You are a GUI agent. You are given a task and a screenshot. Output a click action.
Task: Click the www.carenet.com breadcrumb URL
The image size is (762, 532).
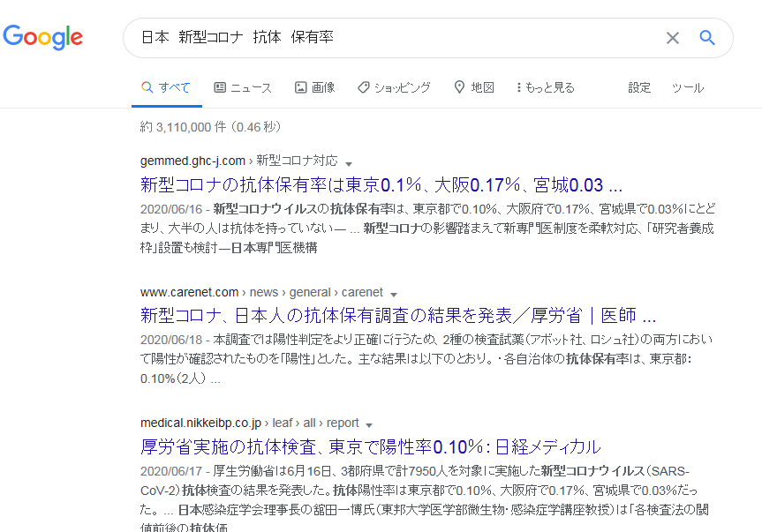pos(190,292)
